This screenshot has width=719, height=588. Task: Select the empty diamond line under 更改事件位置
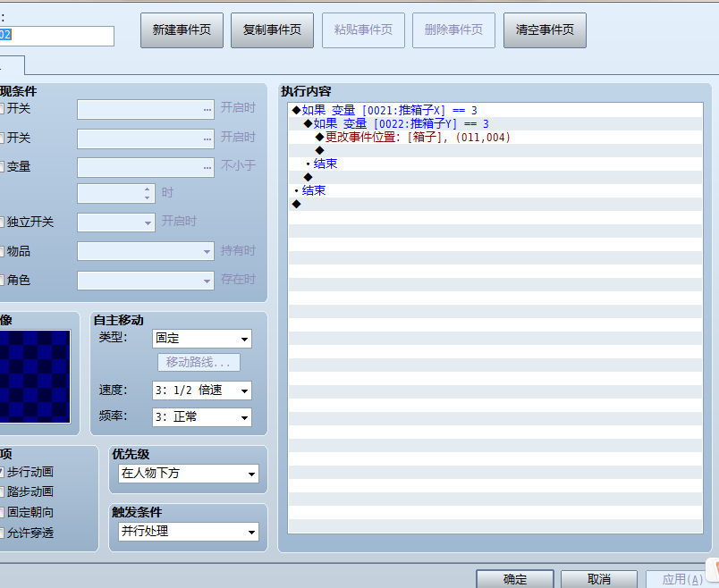point(495,150)
